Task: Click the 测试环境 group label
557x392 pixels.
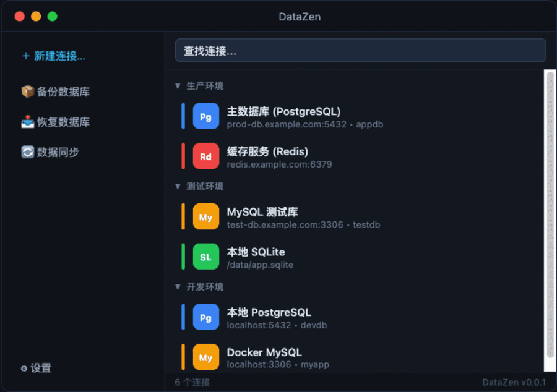Action: click(x=205, y=186)
